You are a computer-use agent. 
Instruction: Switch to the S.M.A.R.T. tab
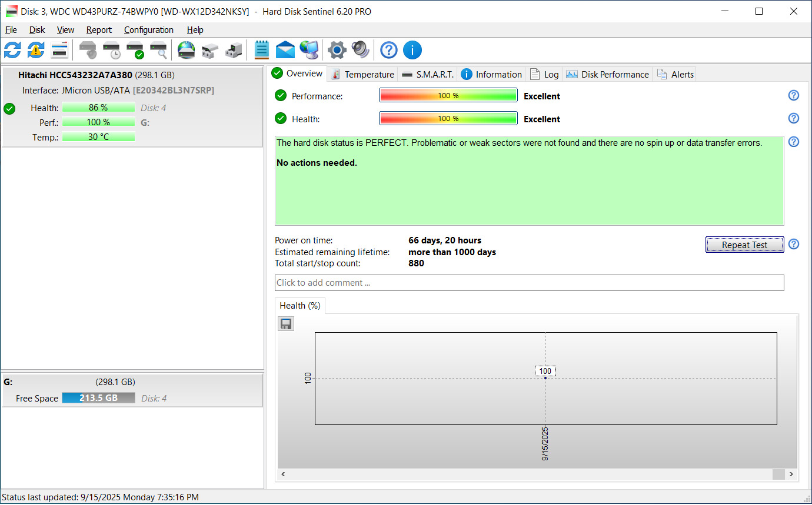tap(428, 75)
